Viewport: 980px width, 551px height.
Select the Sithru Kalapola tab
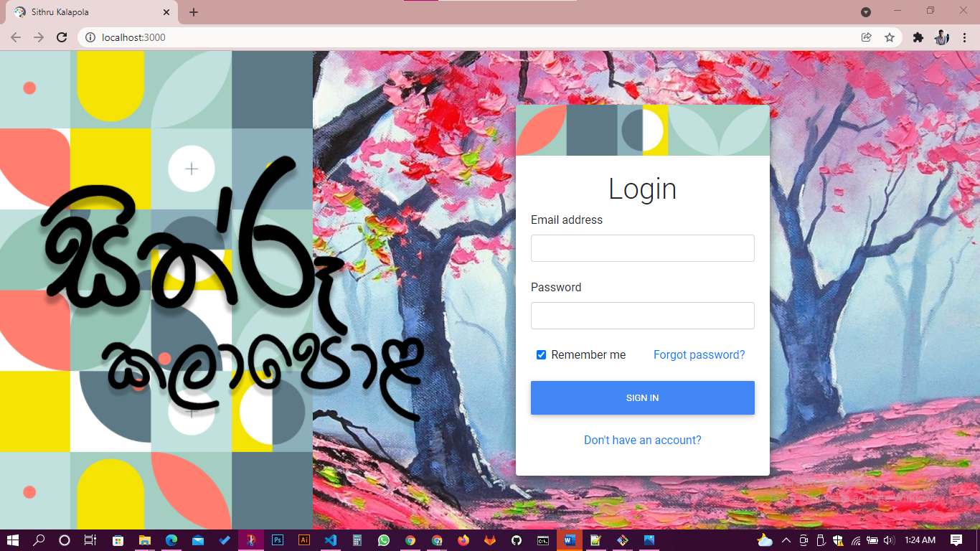(86, 12)
